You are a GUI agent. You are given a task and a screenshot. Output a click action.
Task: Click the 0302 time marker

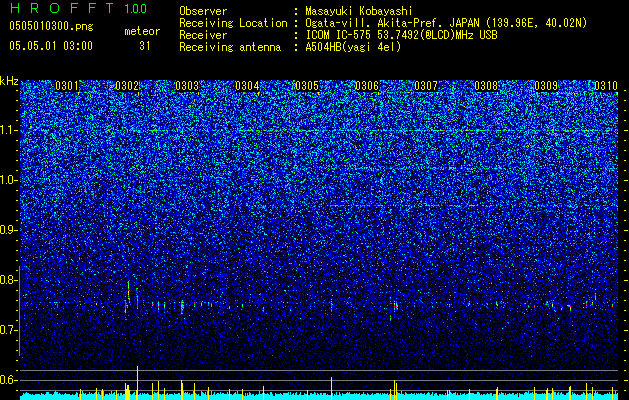click(x=127, y=86)
